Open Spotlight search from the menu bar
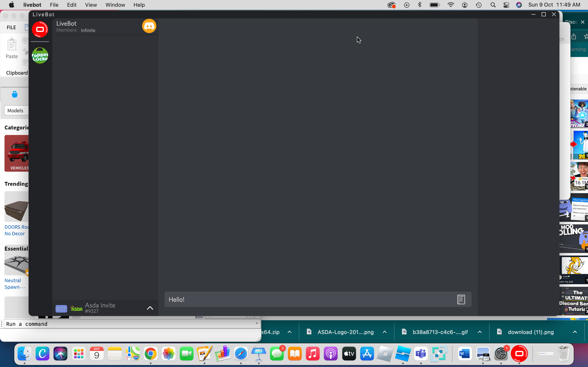588x367 pixels. (493, 5)
